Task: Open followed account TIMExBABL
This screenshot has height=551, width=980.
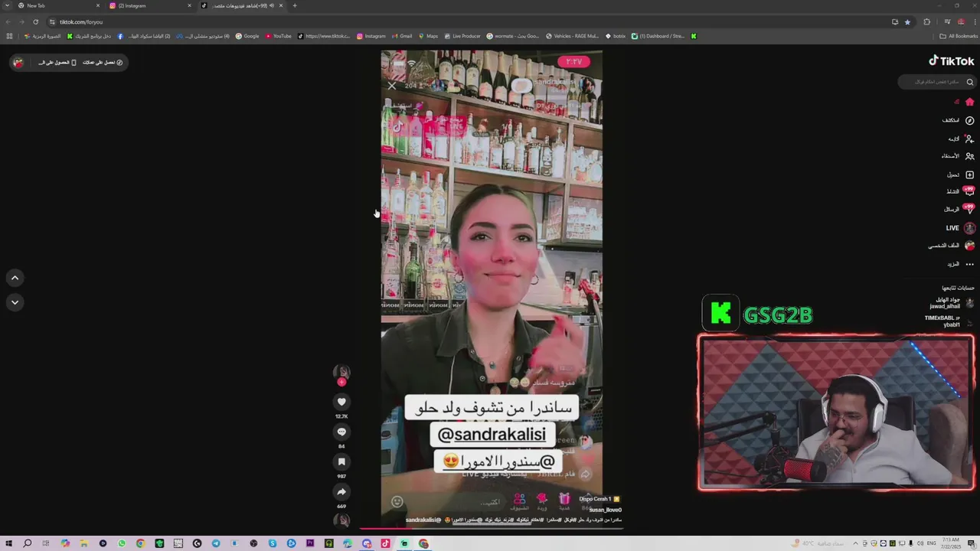Action: [x=949, y=321]
